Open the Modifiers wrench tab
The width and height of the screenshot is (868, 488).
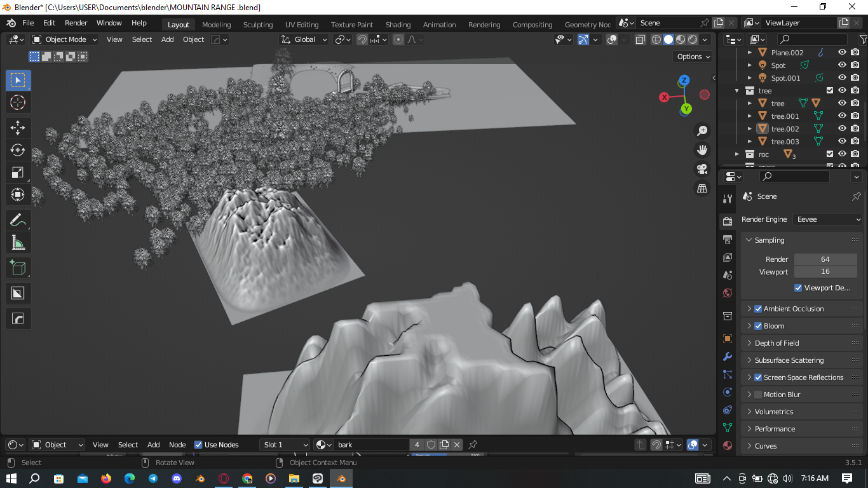click(x=728, y=356)
